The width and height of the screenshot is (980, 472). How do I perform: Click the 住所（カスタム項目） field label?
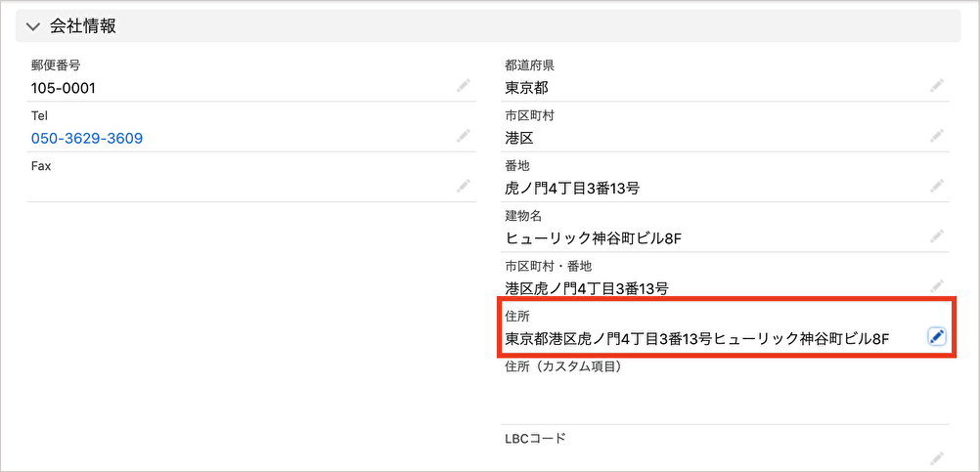coord(563,367)
